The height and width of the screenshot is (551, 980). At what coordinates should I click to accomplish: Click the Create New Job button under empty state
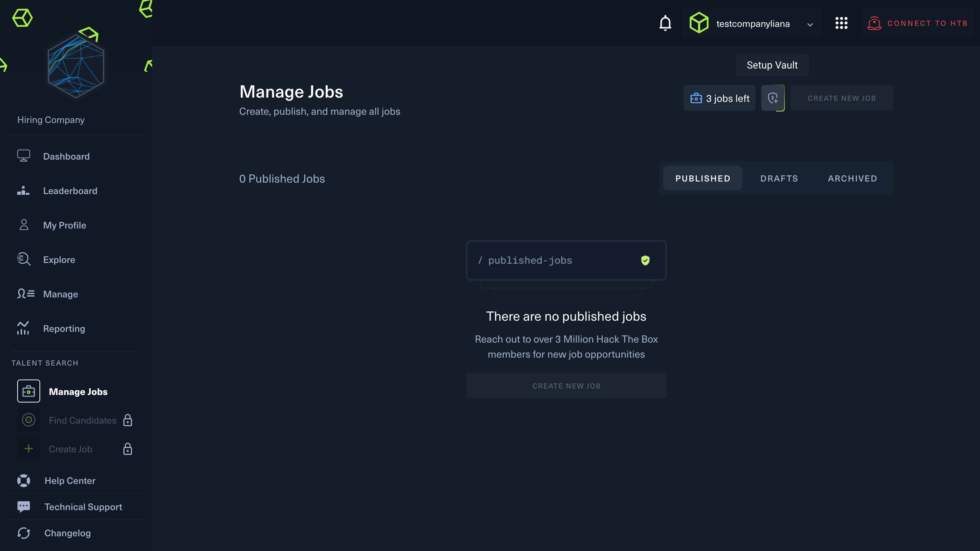pos(566,386)
